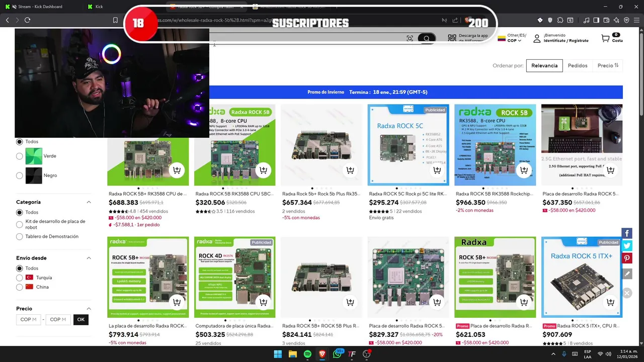
Task: Select Verde color option
Action: [20, 156]
